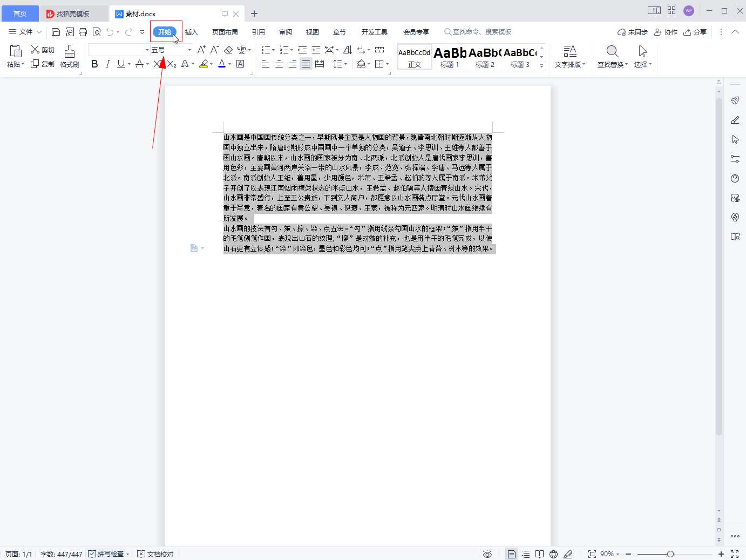Click the 分享 (Share) button
The image size is (746, 560).
point(695,32)
